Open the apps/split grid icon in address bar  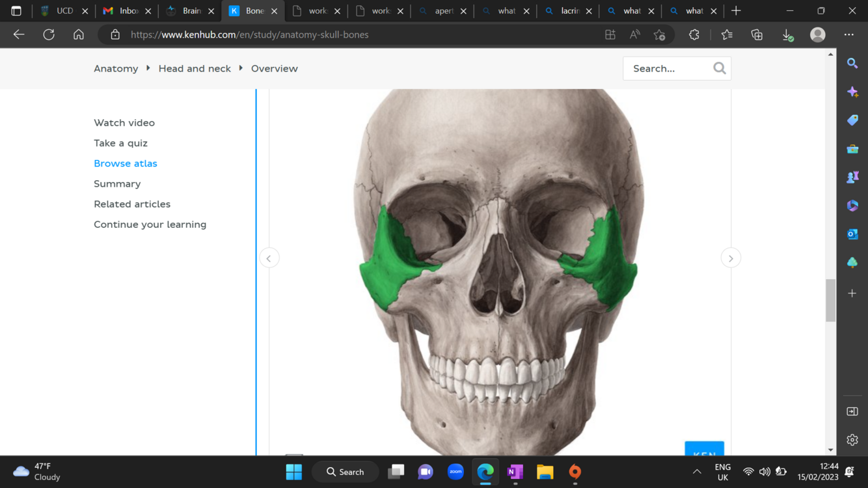[x=610, y=34]
